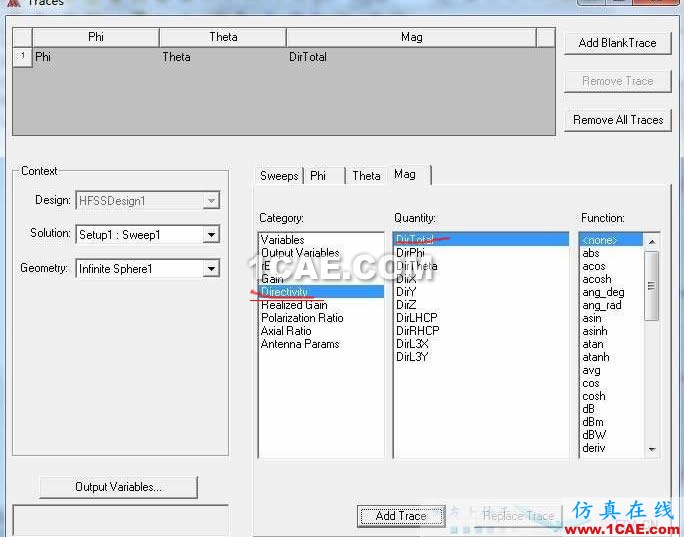Select ang_rad function
This screenshot has height=537, width=684.
[x=611, y=305]
